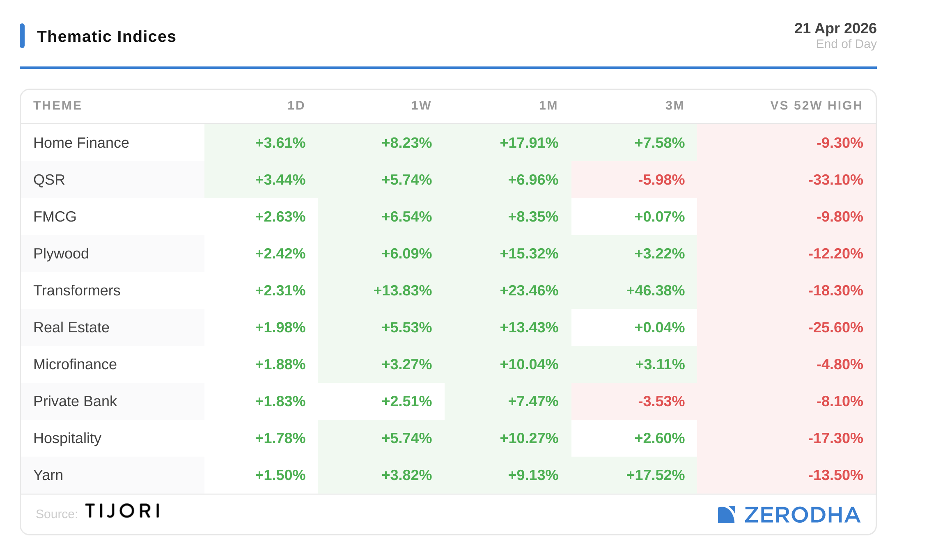
Task: Click the blue Thematic Indices title marker
Action: tap(22, 36)
